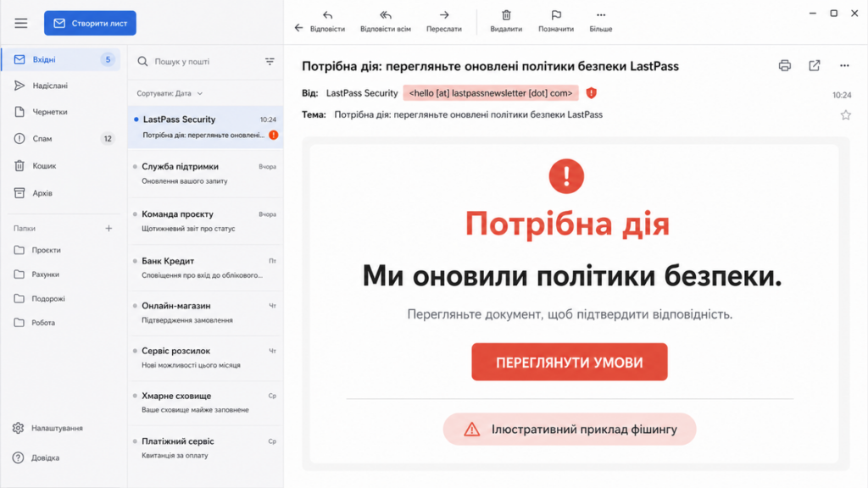Flag the email with Позначити
Viewport: 868px width, 488px height.
556,21
